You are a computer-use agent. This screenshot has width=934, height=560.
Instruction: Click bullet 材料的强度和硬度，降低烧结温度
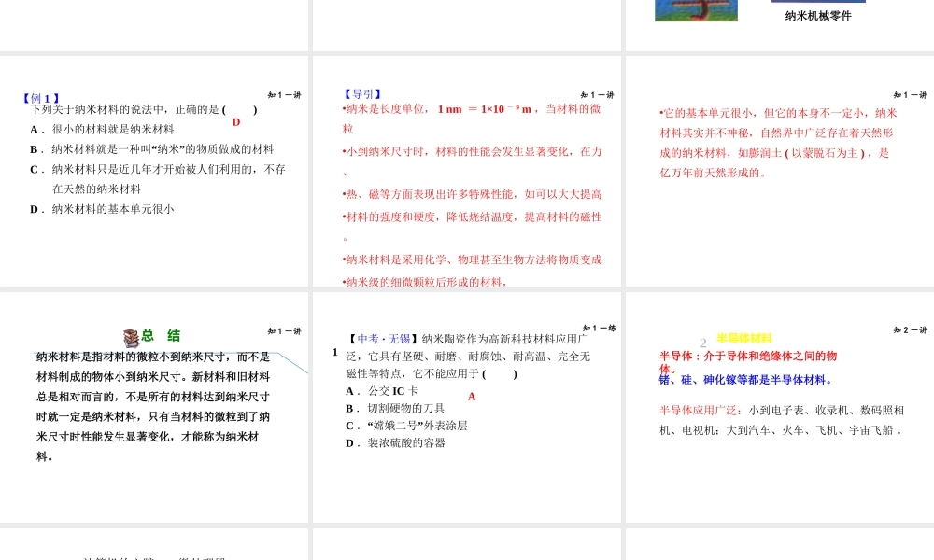coord(472,217)
